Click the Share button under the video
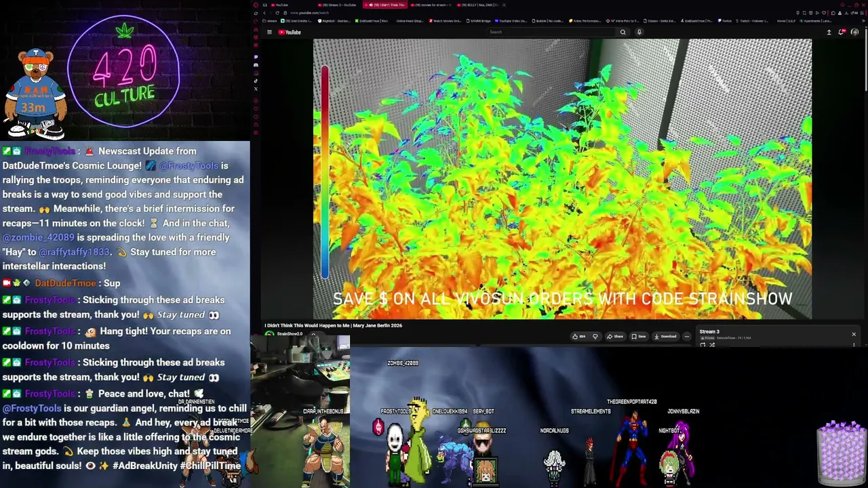This screenshot has width=868, height=488. (615, 336)
